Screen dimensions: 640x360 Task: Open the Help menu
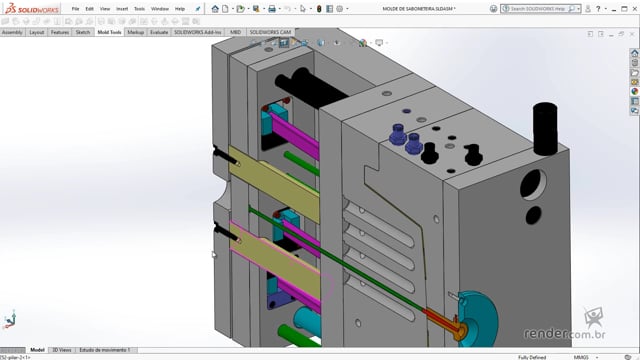[180, 9]
